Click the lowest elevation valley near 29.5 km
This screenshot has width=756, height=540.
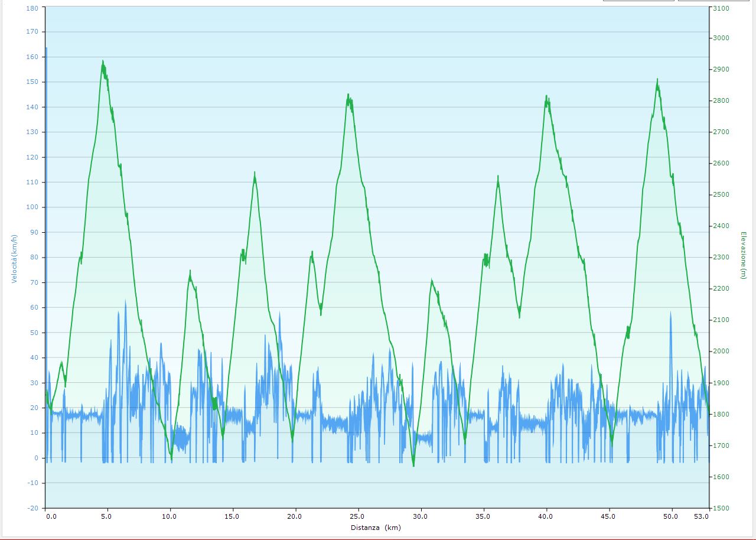click(413, 465)
